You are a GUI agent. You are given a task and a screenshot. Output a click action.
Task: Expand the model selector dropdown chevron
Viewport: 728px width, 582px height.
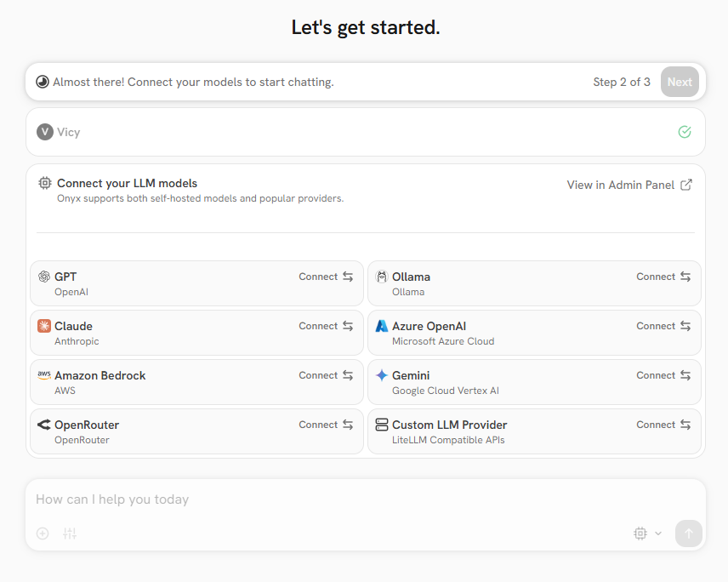(657, 533)
